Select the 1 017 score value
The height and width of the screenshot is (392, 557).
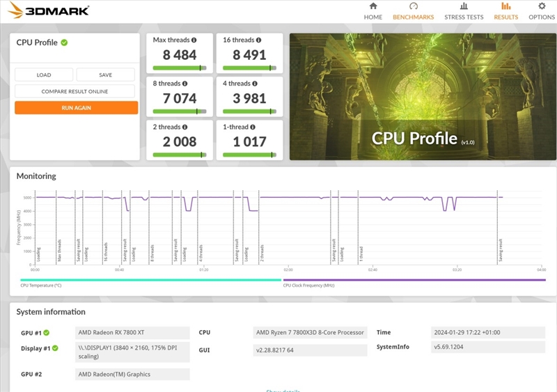pos(249,141)
